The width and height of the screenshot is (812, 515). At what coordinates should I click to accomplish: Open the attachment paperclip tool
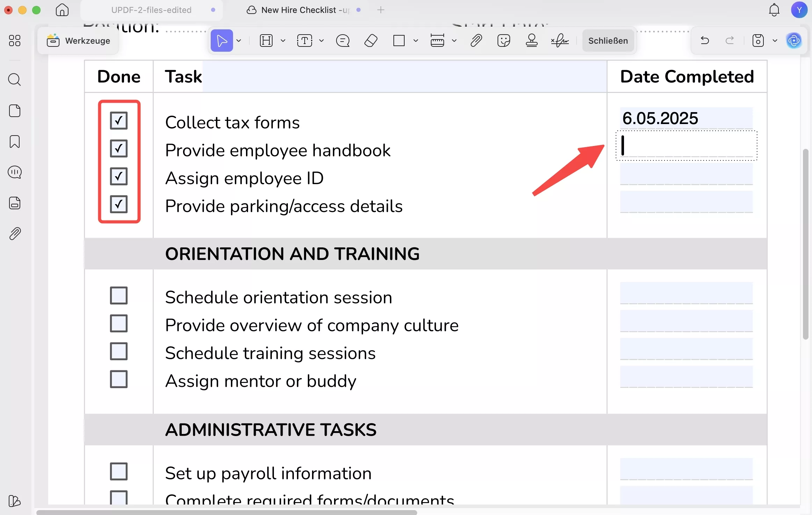(x=476, y=41)
